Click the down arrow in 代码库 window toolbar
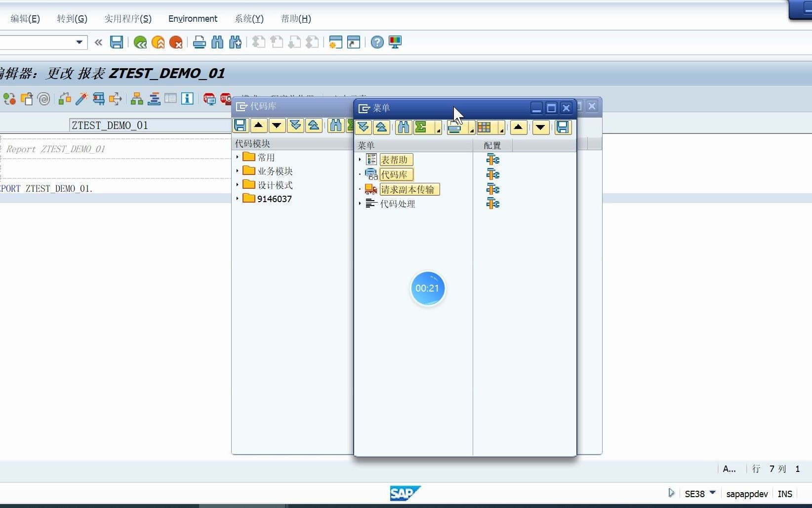The width and height of the screenshot is (812, 508). coord(277,126)
